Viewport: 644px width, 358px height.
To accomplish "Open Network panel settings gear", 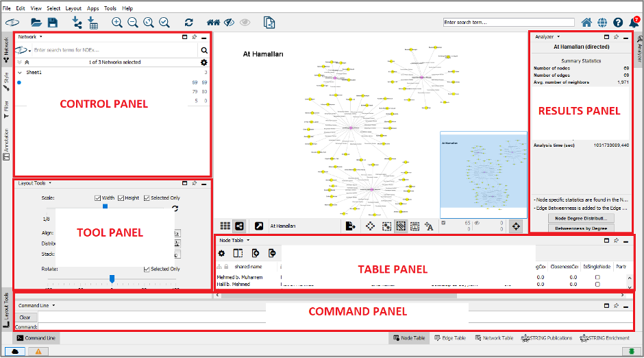I will tap(203, 62).
